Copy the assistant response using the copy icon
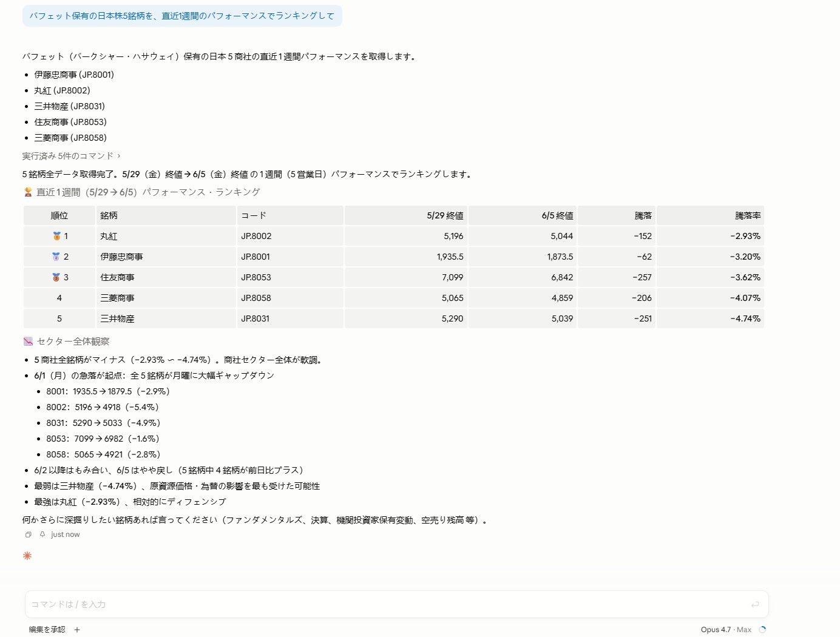The image size is (840, 637). [x=28, y=534]
